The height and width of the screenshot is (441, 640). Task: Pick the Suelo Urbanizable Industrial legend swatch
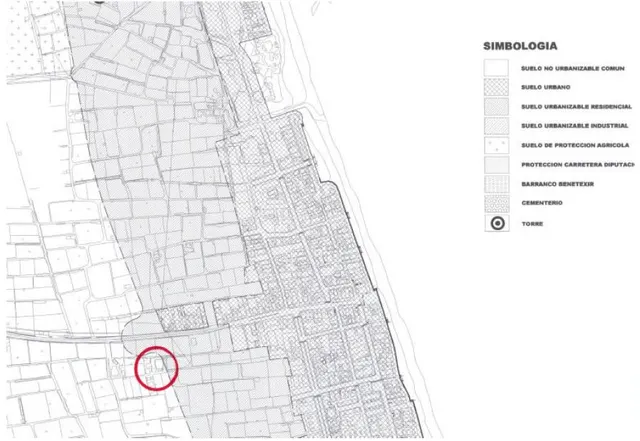pos(496,126)
